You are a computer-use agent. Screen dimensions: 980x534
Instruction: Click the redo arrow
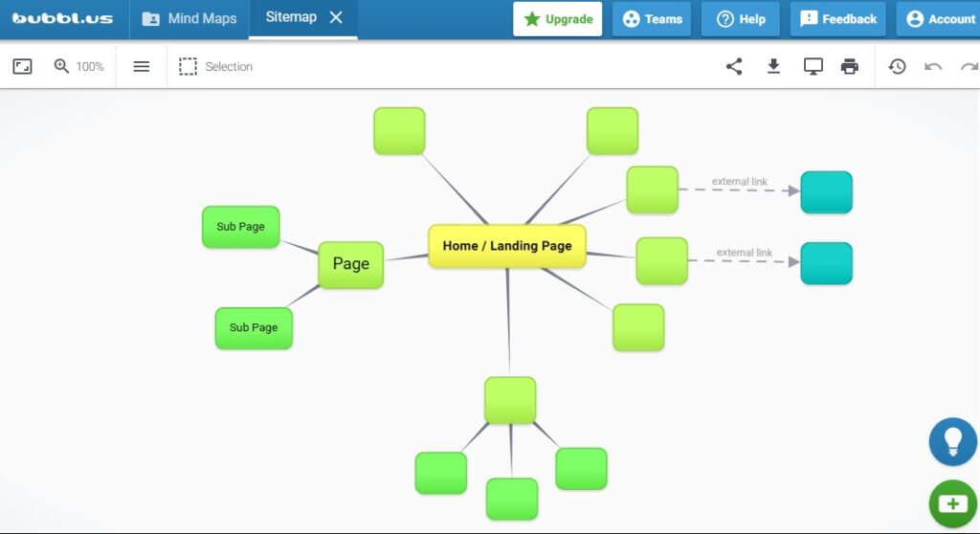[x=969, y=66]
